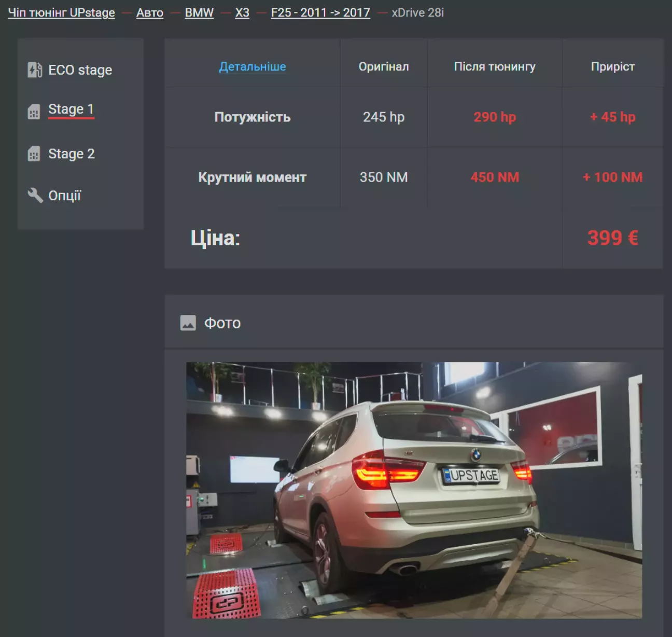Click the 245 hp original value
This screenshot has height=637, width=672.
(384, 117)
